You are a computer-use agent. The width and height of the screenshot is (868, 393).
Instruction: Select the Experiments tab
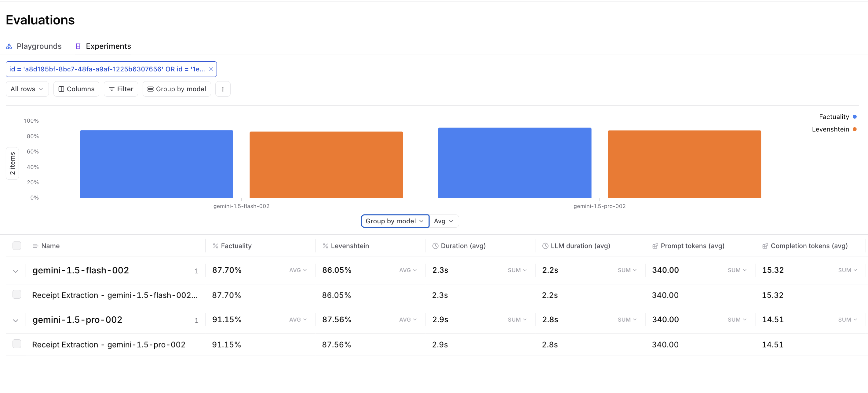click(103, 46)
